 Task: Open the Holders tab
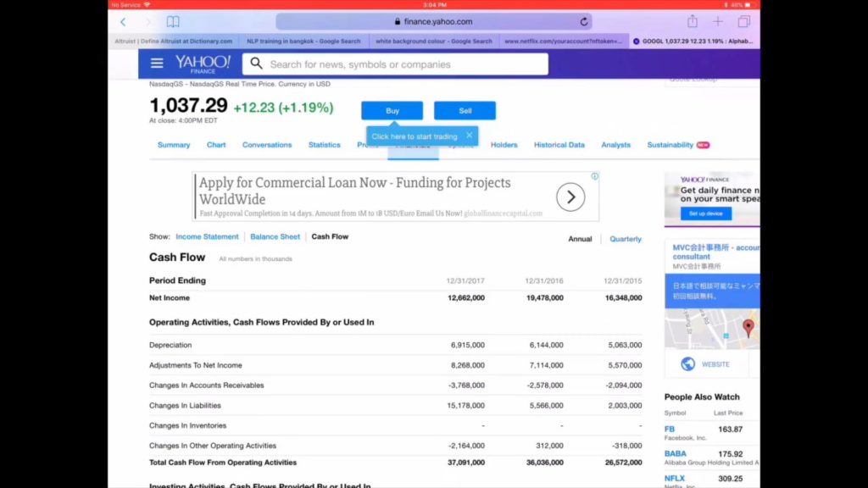504,145
